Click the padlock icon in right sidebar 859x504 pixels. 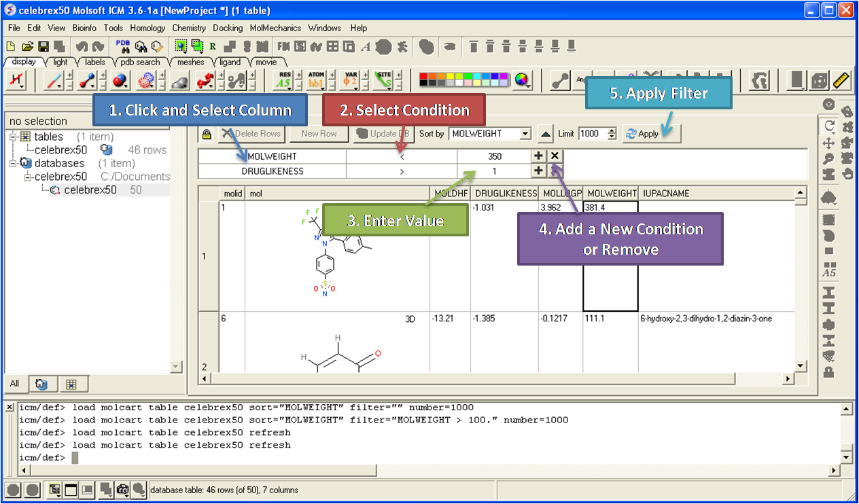(829, 371)
